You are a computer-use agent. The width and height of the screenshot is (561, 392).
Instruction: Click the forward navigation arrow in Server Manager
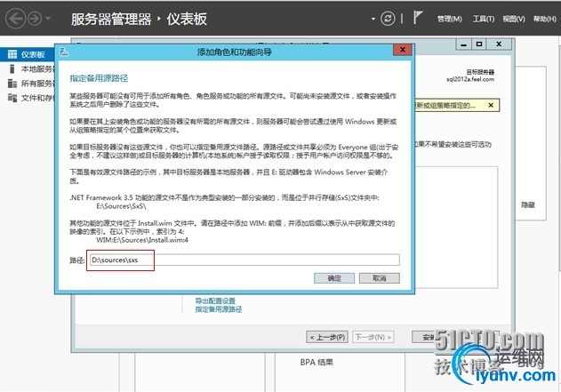pyautogui.click(x=35, y=19)
